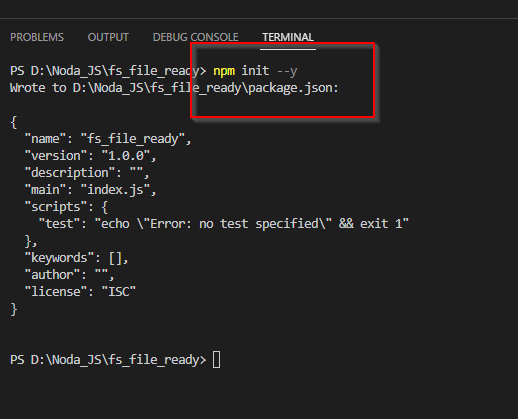Click the terminal cursor at the bottom prompt

216,360
